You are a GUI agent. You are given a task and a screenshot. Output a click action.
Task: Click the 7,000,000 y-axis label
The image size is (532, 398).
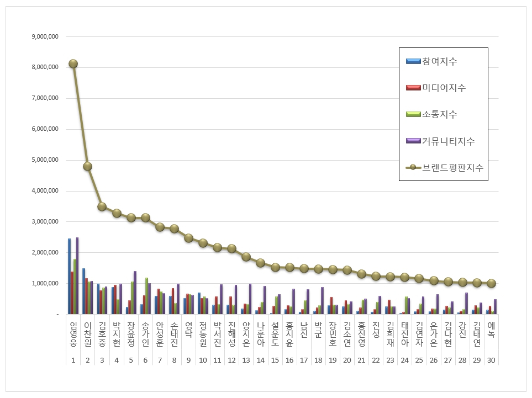coord(45,98)
